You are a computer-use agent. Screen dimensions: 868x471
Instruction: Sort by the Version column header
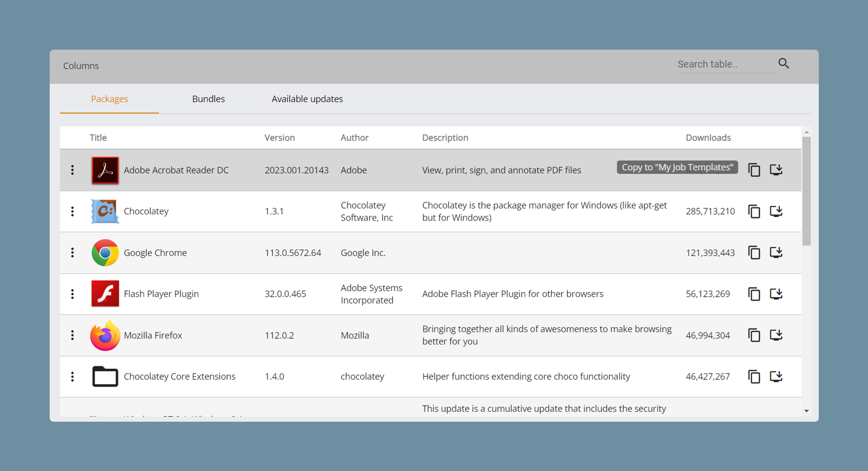tap(279, 138)
